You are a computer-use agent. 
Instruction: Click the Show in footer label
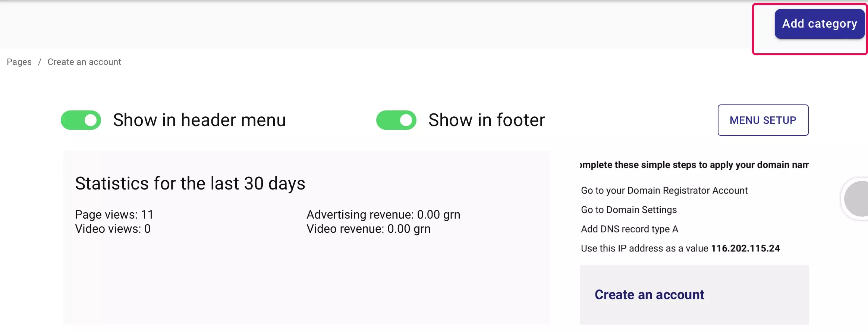487,120
